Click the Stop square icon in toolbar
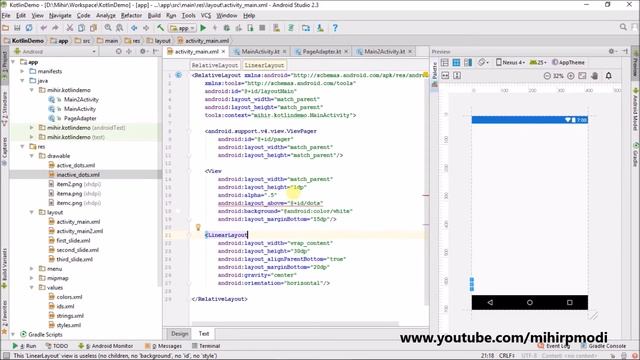640x360 pixels. 262,28
